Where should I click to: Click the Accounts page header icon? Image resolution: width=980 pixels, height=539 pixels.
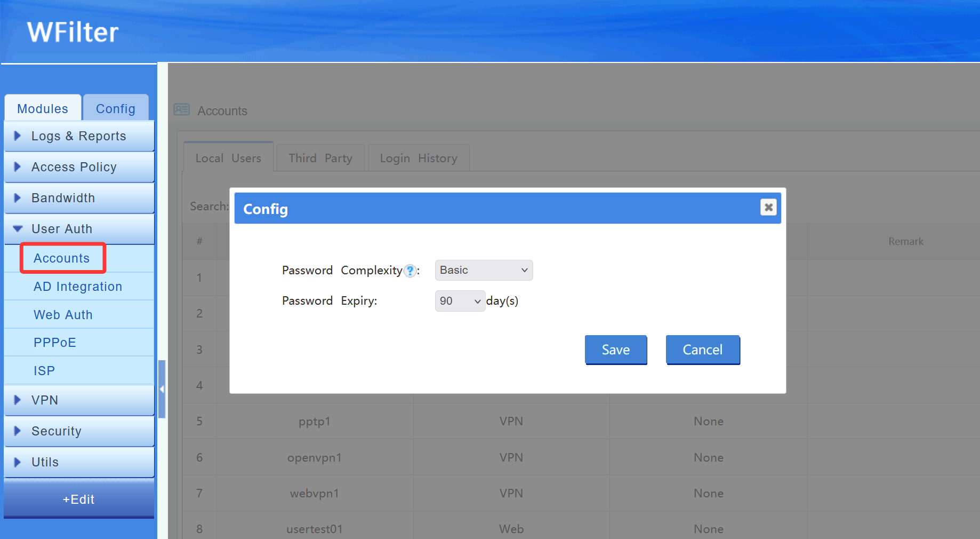pos(181,109)
